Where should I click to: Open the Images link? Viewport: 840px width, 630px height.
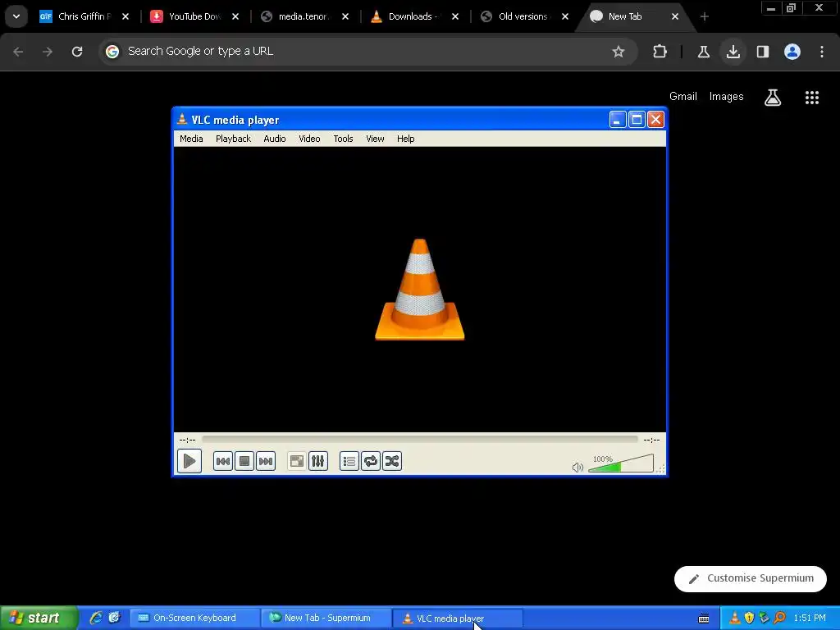coord(727,97)
